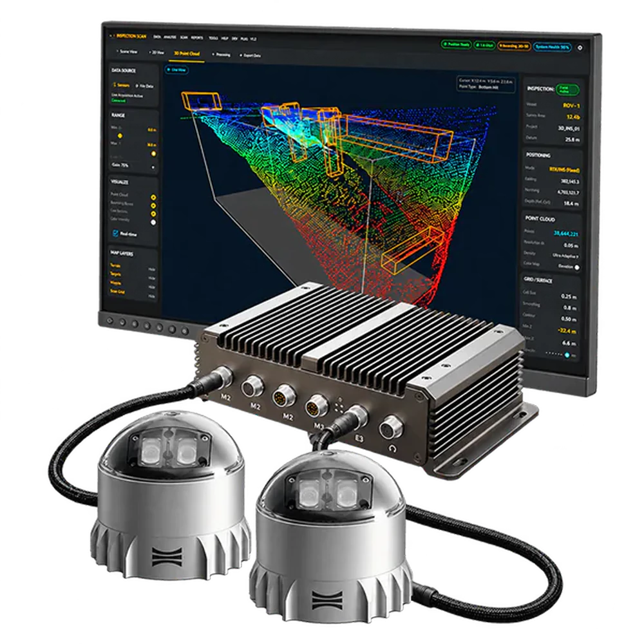The height and width of the screenshot is (644, 644).
Task: Click the 3D_INS_01 project value
Action: click(569, 128)
